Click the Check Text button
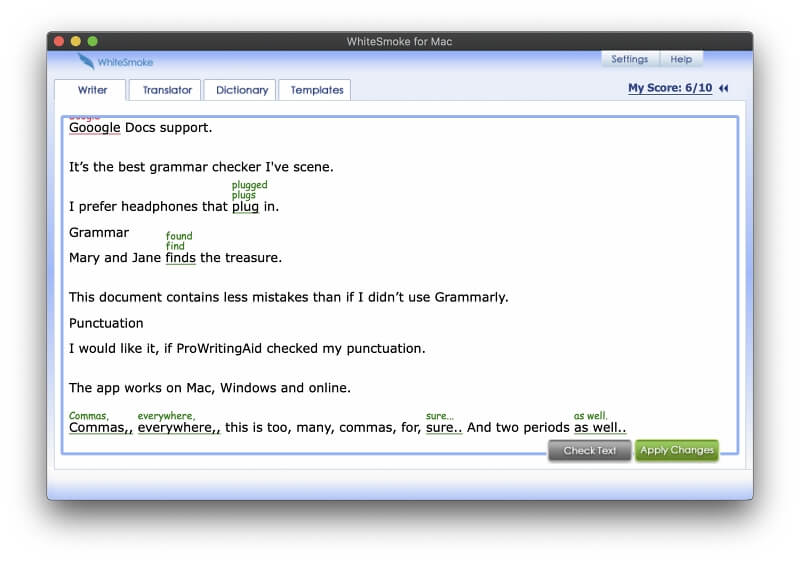Image resolution: width=800 pixels, height=562 pixels. coord(589,450)
